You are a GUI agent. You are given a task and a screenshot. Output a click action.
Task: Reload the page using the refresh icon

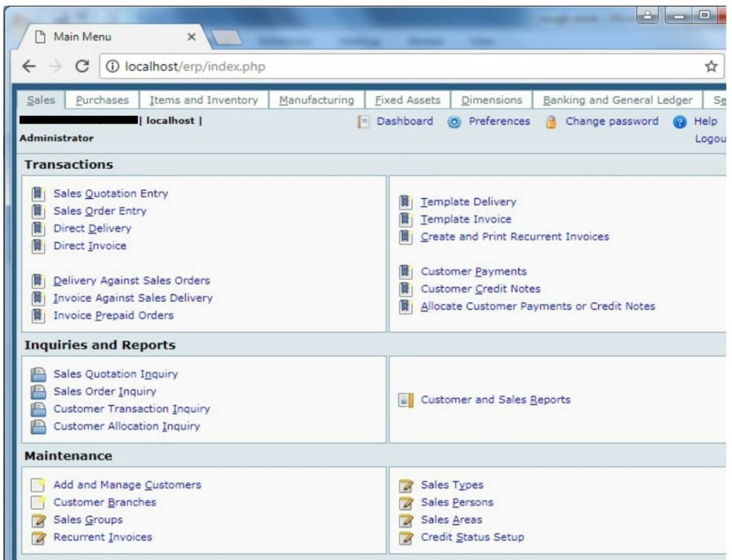pyautogui.click(x=82, y=66)
